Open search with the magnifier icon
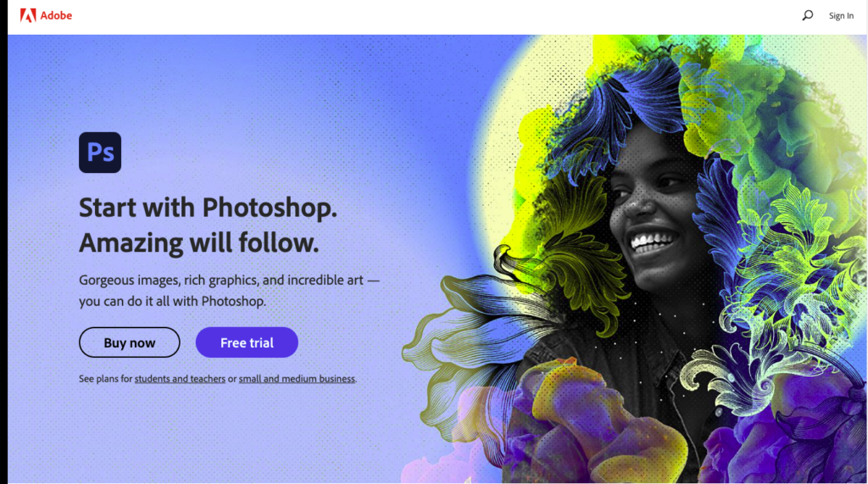The height and width of the screenshot is (484, 868). [x=808, y=15]
